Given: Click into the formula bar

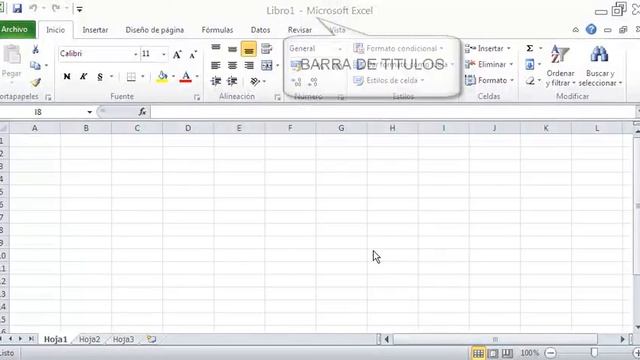Looking at the screenshot, I should pyautogui.click(x=393, y=112).
